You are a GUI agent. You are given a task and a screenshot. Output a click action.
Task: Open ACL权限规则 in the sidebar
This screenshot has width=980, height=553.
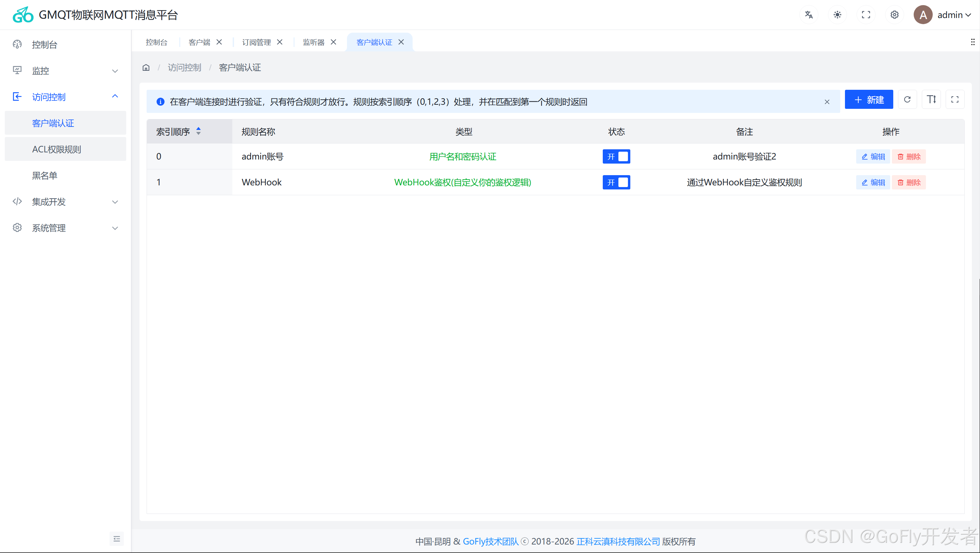pyautogui.click(x=65, y=149)
